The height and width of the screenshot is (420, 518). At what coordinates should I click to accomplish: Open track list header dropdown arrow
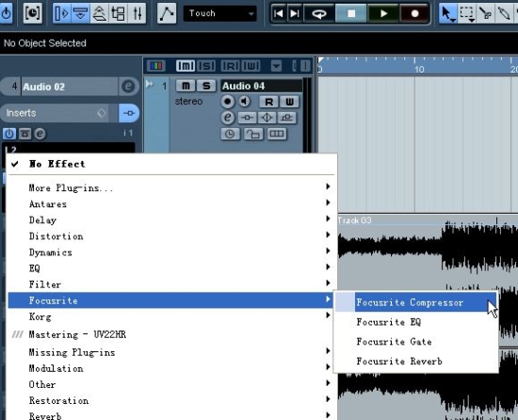[277, 66]
